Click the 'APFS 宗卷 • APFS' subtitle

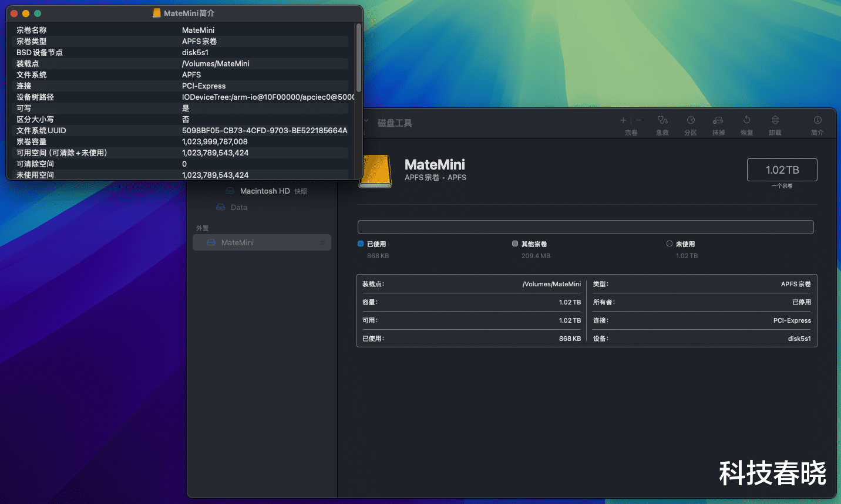435,178
